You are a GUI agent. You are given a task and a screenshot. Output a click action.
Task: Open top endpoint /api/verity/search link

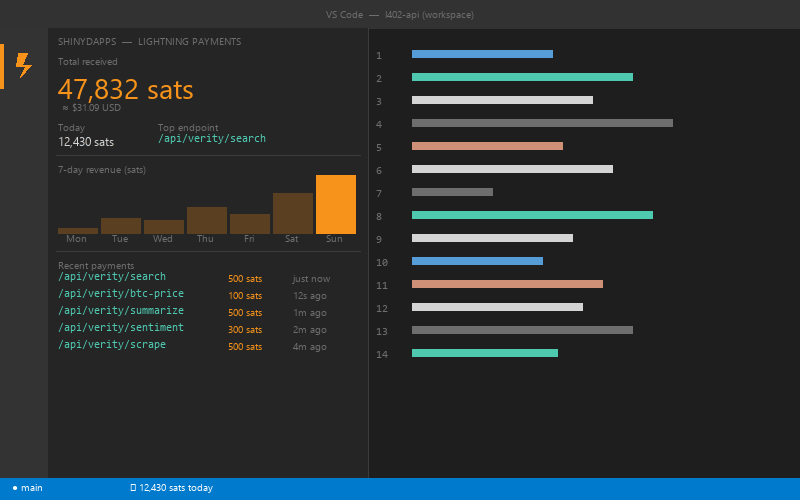click(x=212, y=138)
